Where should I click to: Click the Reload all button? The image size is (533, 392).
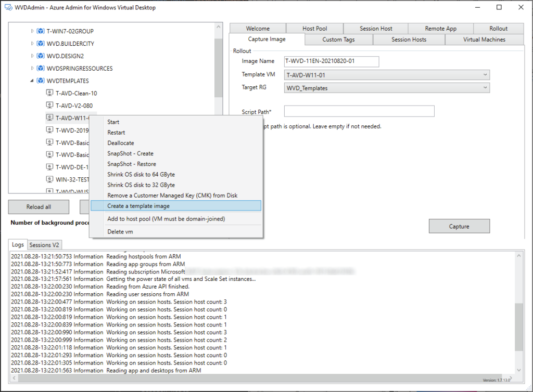(39, 207)
